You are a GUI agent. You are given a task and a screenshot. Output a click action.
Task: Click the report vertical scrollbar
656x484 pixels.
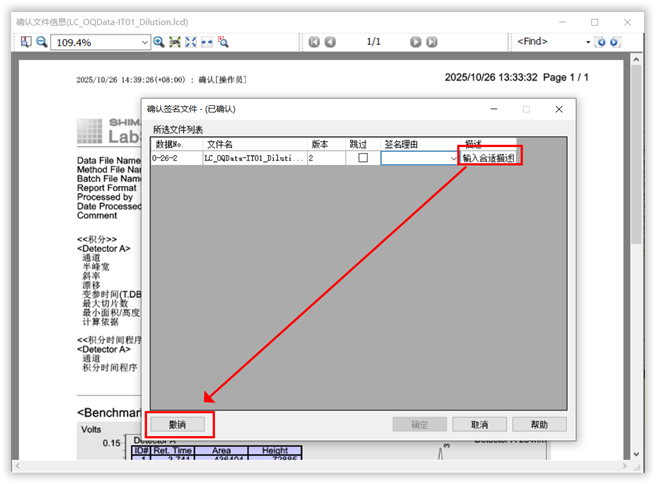(x=637, y=200)
